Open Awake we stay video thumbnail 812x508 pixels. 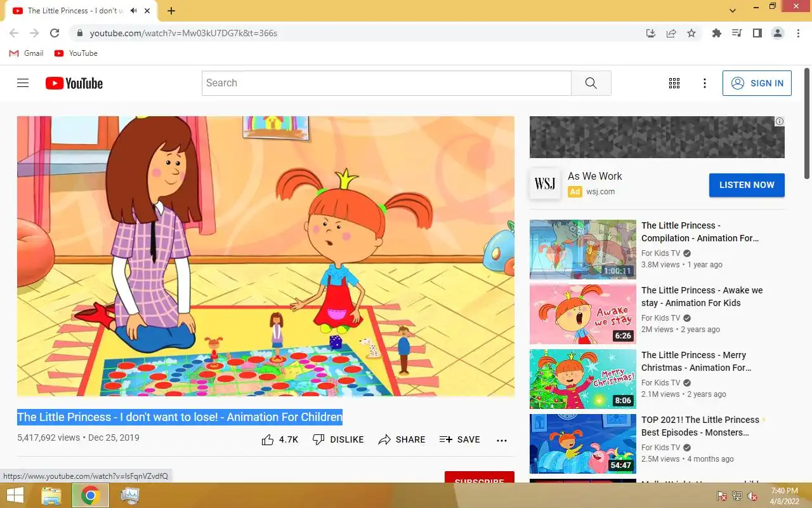pyautogui.click(x=583, y=314)
